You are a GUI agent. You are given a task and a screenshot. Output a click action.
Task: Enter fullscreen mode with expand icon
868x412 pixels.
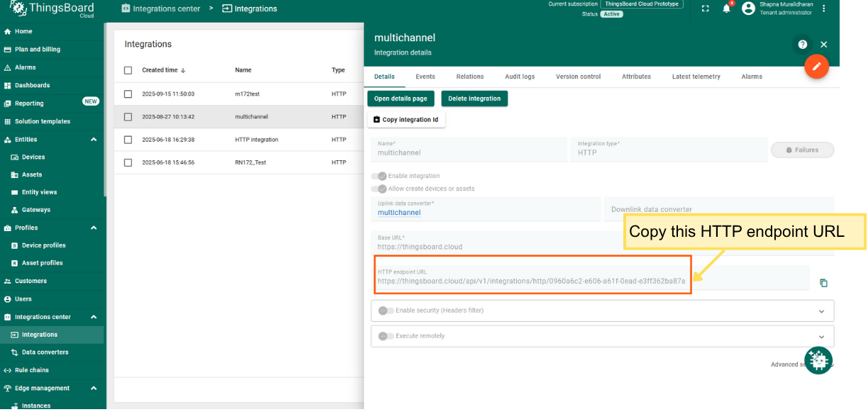click(x=705, y=9)
